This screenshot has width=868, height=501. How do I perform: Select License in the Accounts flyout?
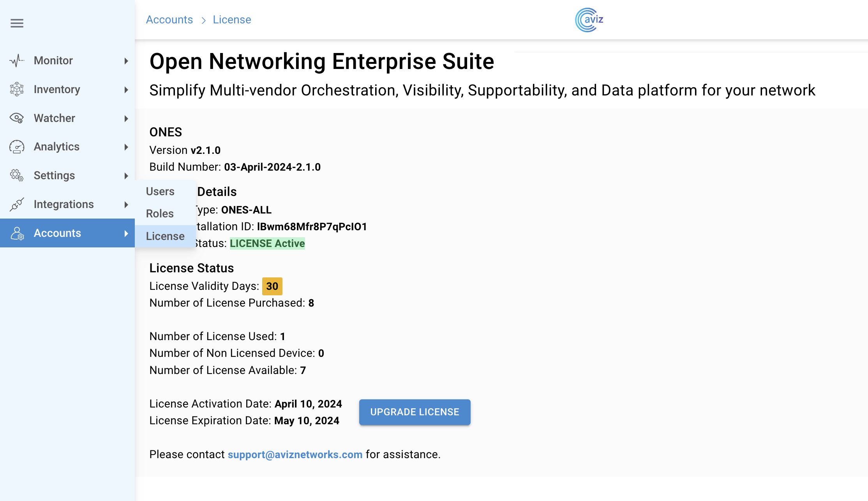tap(165, 236)
